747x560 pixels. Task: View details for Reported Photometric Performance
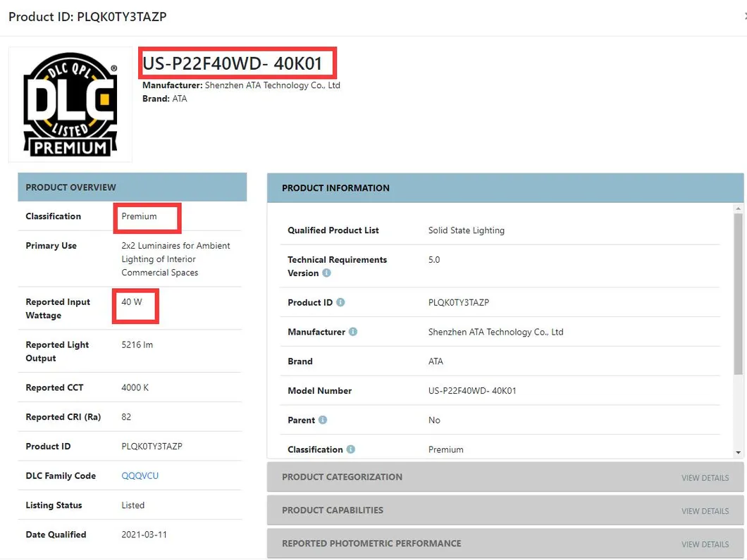705,545
